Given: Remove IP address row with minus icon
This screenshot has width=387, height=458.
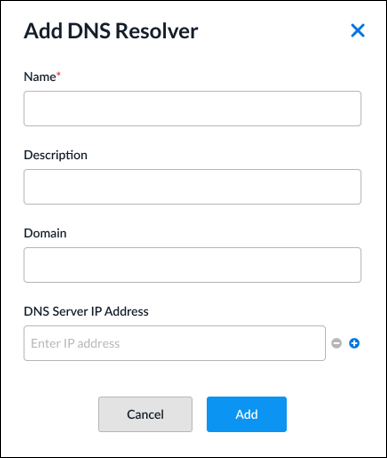Looking at the screenshot, I should pos(336,343).
